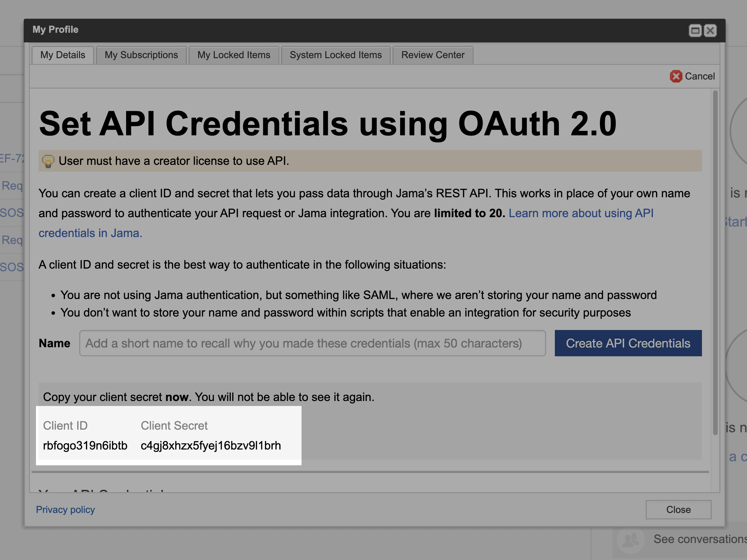The height and width of the screenshot is (560, 747).
Task: Click the dialog's vertical scrollbar
Action: coord(715,263)
